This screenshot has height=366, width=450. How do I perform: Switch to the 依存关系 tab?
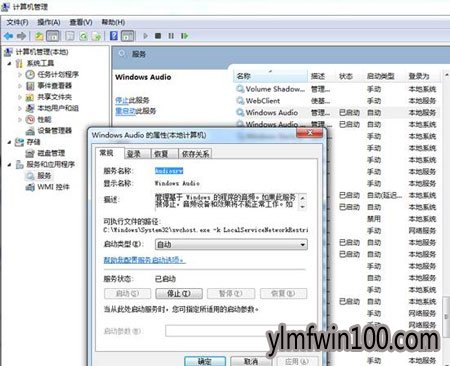coord(196,154)
